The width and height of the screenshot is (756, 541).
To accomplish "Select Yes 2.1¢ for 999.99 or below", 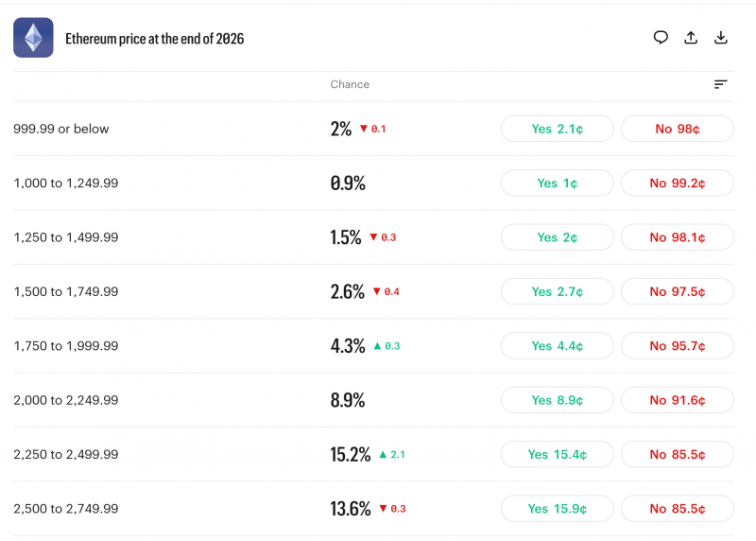I will [558, 129].
